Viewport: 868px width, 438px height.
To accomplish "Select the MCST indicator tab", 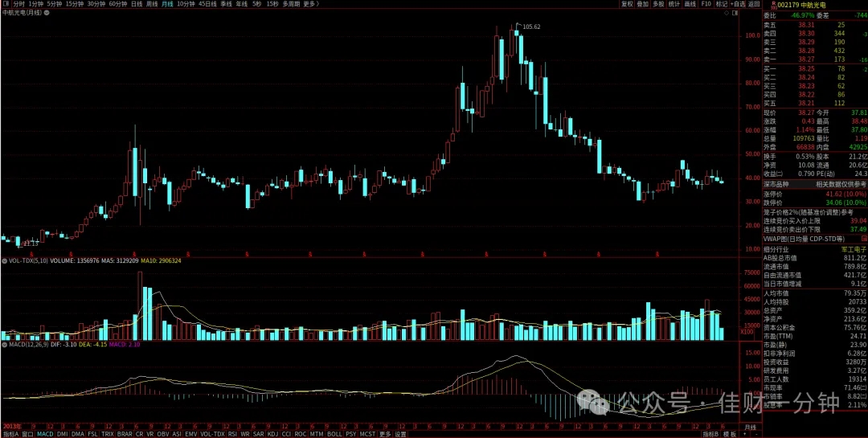I will [x=367, y=434].
